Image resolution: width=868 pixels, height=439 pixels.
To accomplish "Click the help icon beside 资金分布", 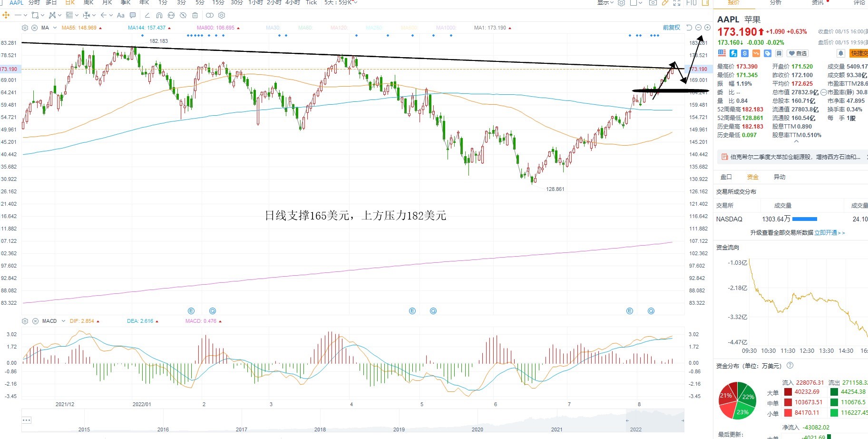I will pyautogui.click(x=790, y=365).
